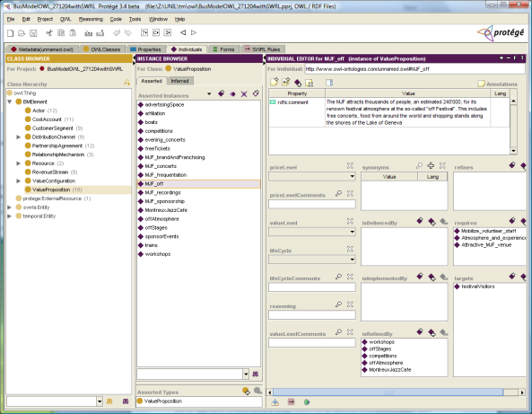Switch to the Forms tab
This screenshot has height=414, width=532.
pos(223,49)
